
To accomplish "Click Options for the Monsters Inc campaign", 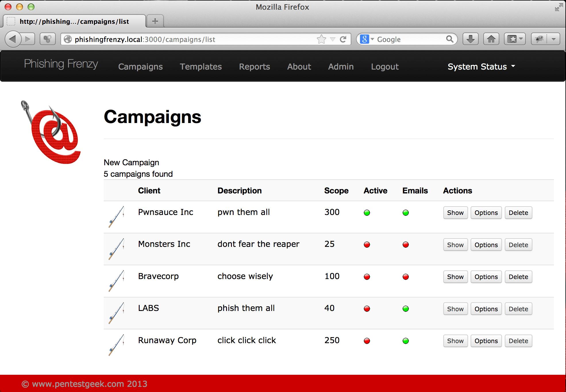I will click(x=486, y=245).
